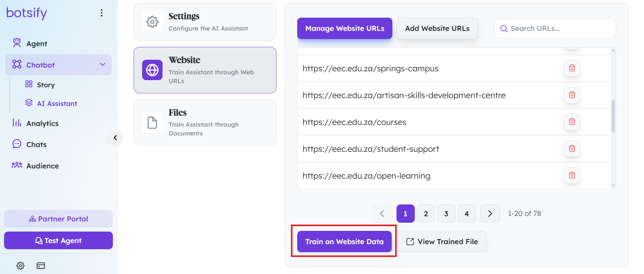Delete the student-support URL entry
Image resolution: width=644 pixels, height=274 pixels.
tap(572, 149)
